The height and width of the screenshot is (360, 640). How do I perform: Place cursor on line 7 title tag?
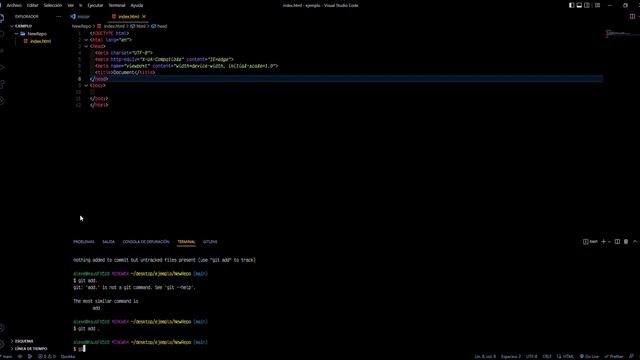[125, 73]
